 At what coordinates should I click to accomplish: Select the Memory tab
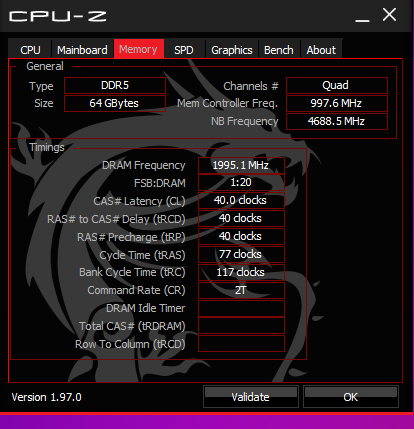point(138,49)
